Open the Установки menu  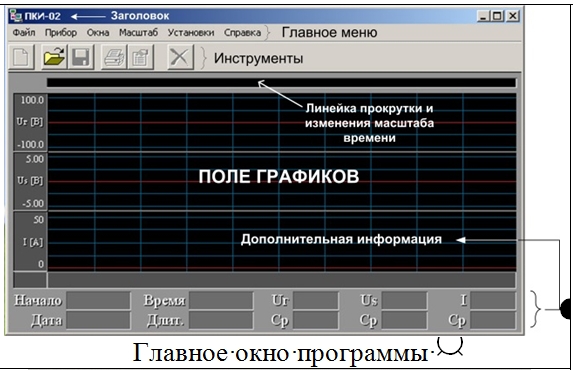[191, 33]
